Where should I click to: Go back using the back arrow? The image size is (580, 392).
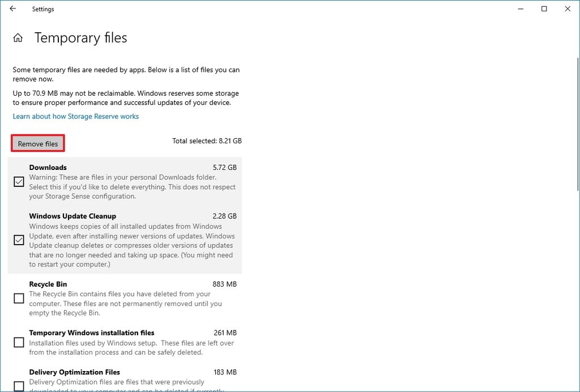(13, 9)
